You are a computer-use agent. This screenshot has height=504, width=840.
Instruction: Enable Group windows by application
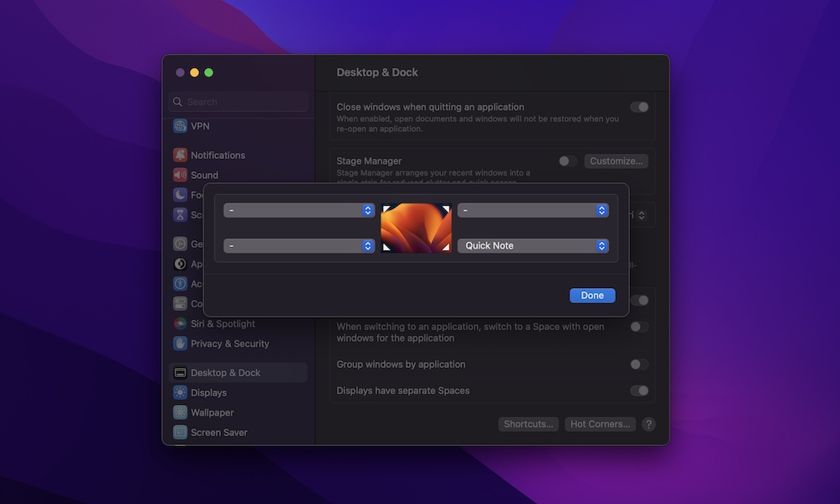(639, 365)
